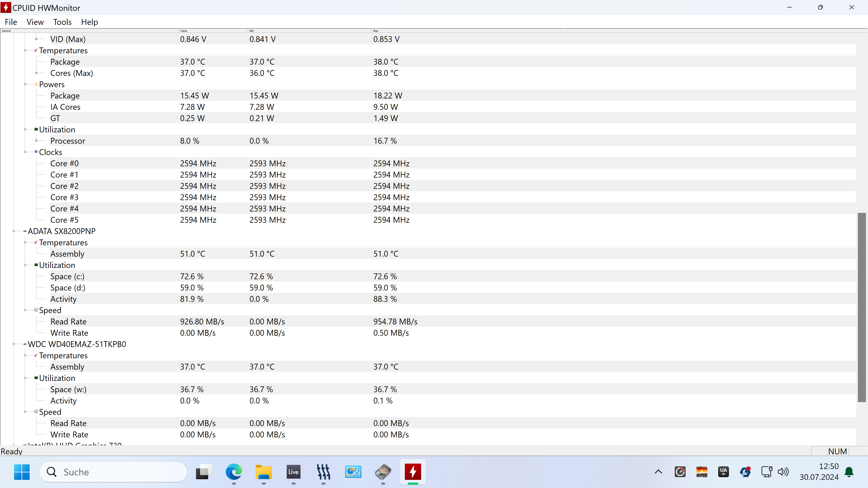Open Microsoft Edge from the taskbar
The image size is (868, 488).
[234, 472]
